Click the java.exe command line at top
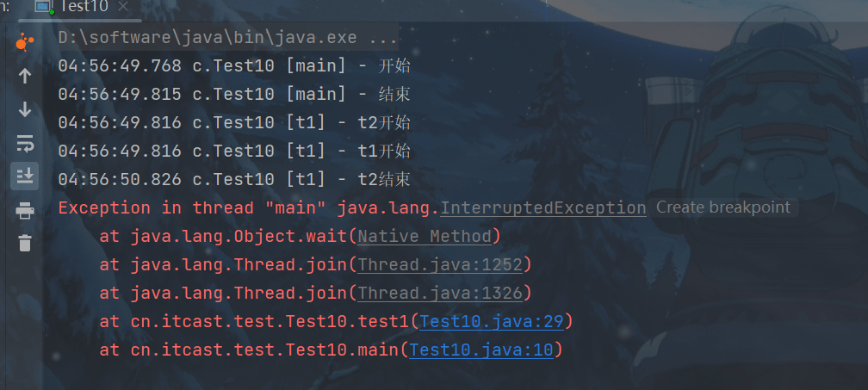The image size is (868, 390). coord(228,38)
